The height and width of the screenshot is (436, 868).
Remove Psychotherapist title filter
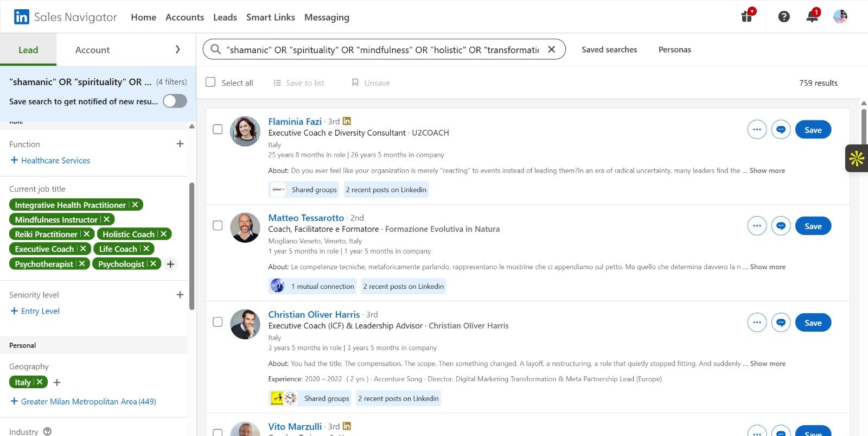click(82, 263)
